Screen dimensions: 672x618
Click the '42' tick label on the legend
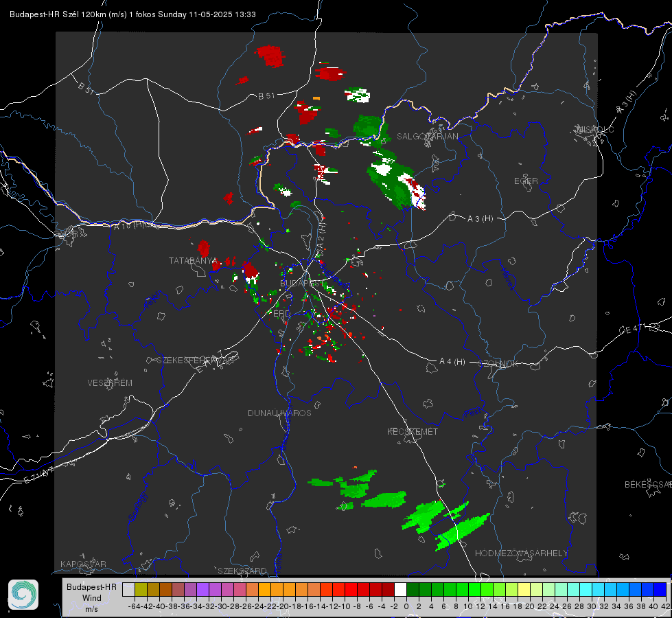coord(665,606)
